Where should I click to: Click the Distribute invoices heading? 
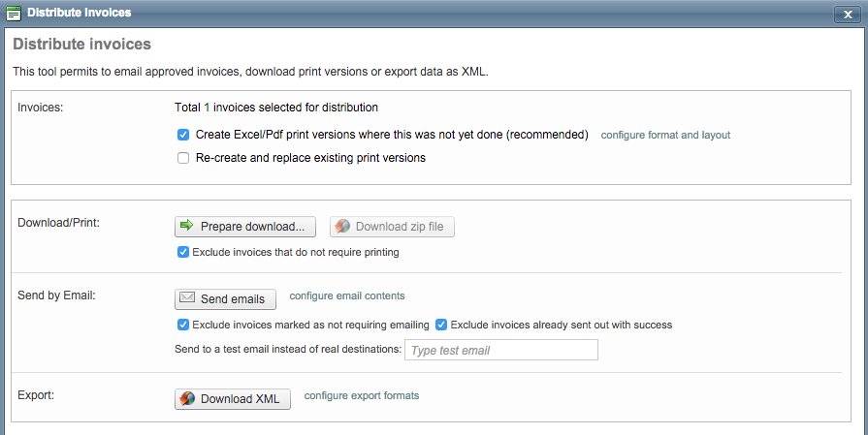coord(81,45)
